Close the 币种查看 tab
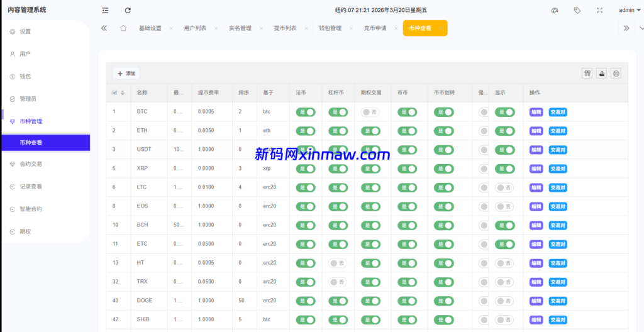Viewport: 644px width, 332px height. point(441,28)
